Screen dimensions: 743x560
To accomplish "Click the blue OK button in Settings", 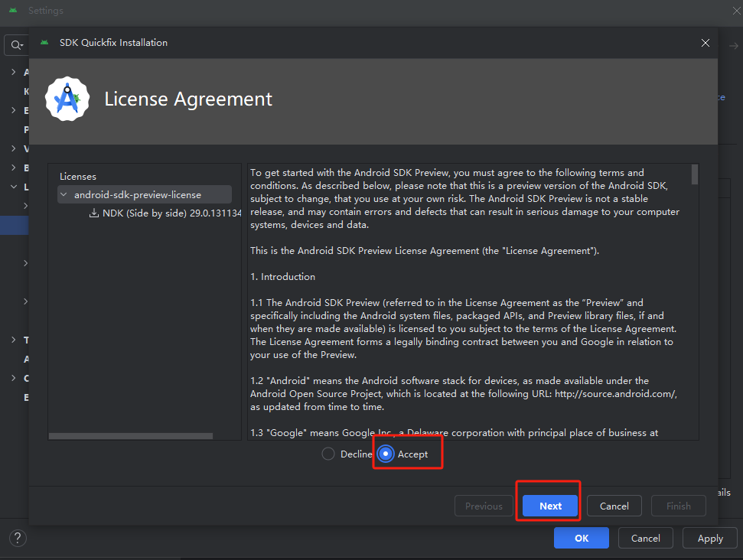I will [x=582, y=539].
